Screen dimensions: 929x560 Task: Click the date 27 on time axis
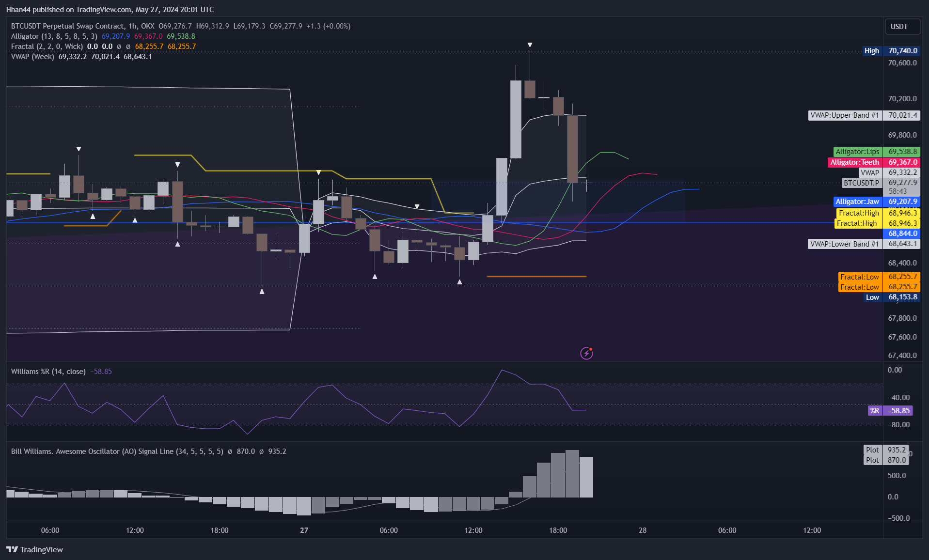pos(304,530)
